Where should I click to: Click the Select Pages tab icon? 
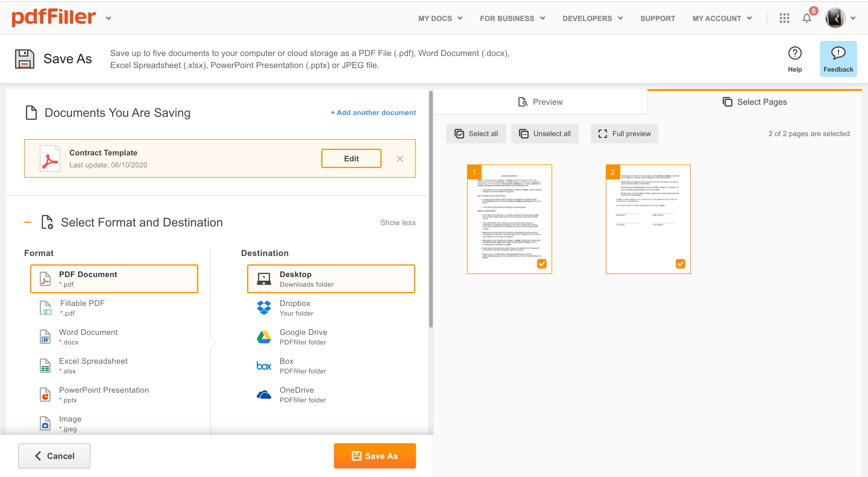click(727, 102)
